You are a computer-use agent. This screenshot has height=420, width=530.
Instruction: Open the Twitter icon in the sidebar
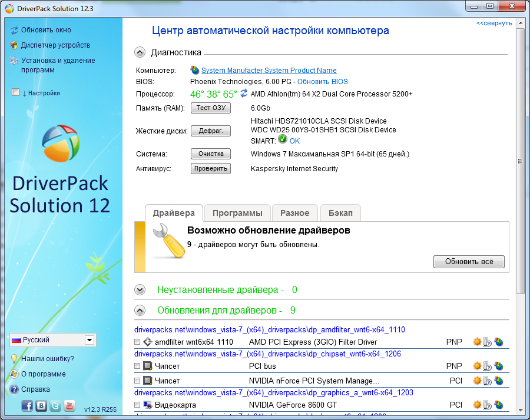[55, 405]
